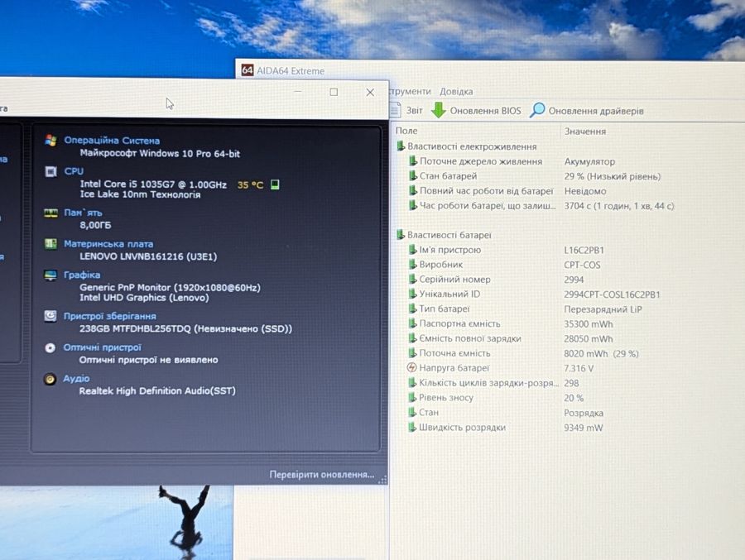Select the Стан батарей row
Screen dimensions: 745x560
coord(534,176)
